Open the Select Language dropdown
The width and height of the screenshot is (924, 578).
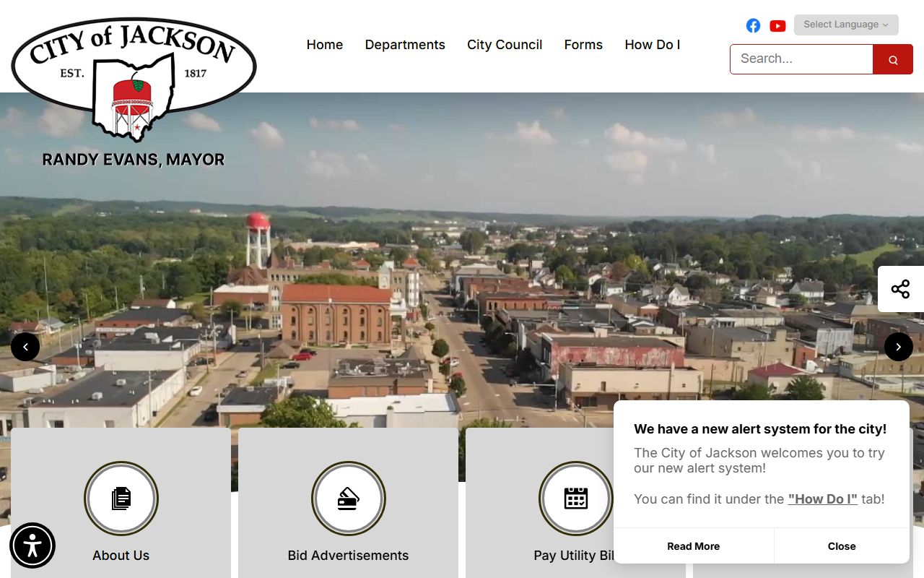(846, 25)
